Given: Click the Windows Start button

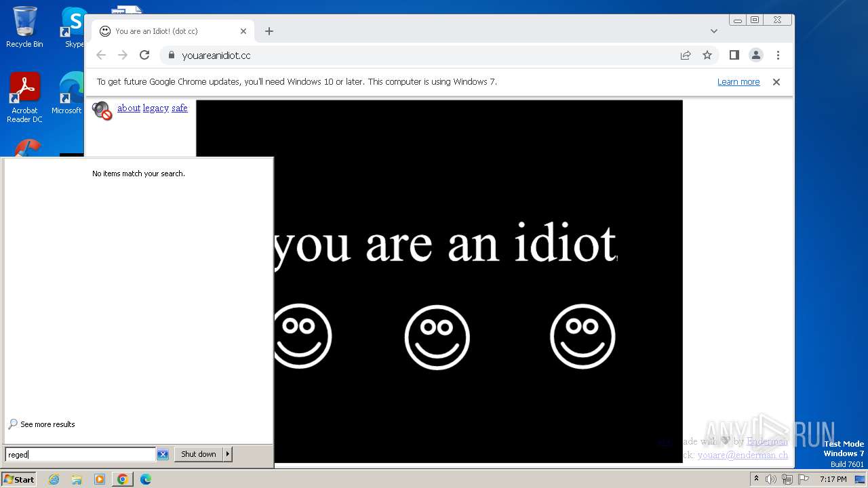Looking at the screenshot, I should pos(19,479).
